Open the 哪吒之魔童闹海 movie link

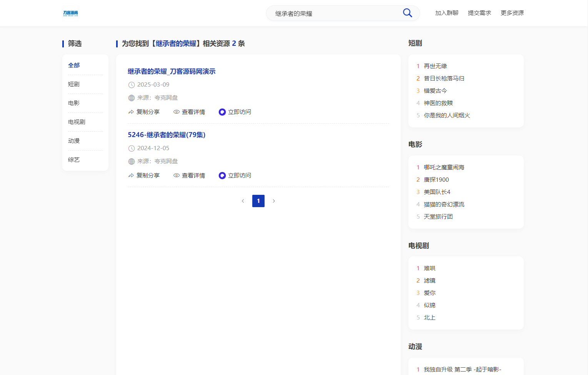tap(444, 167)
